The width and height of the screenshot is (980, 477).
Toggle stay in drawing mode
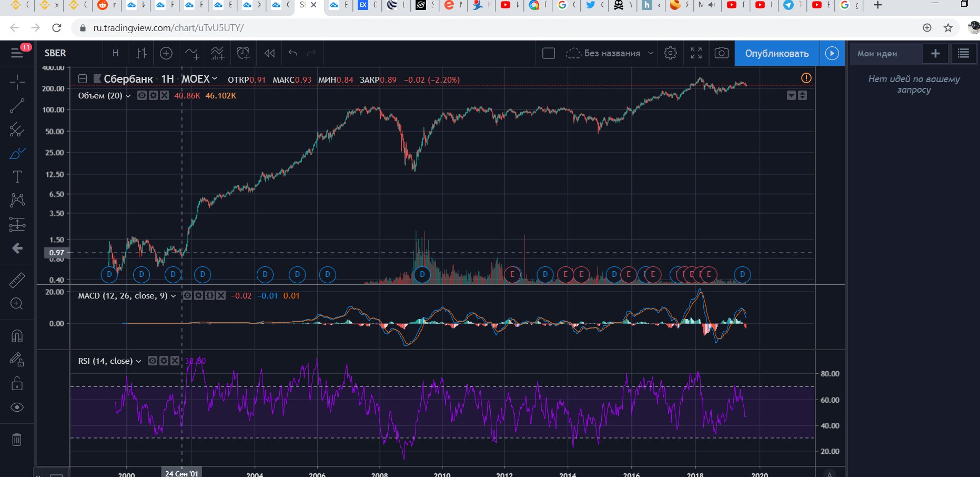click(17, 360)
